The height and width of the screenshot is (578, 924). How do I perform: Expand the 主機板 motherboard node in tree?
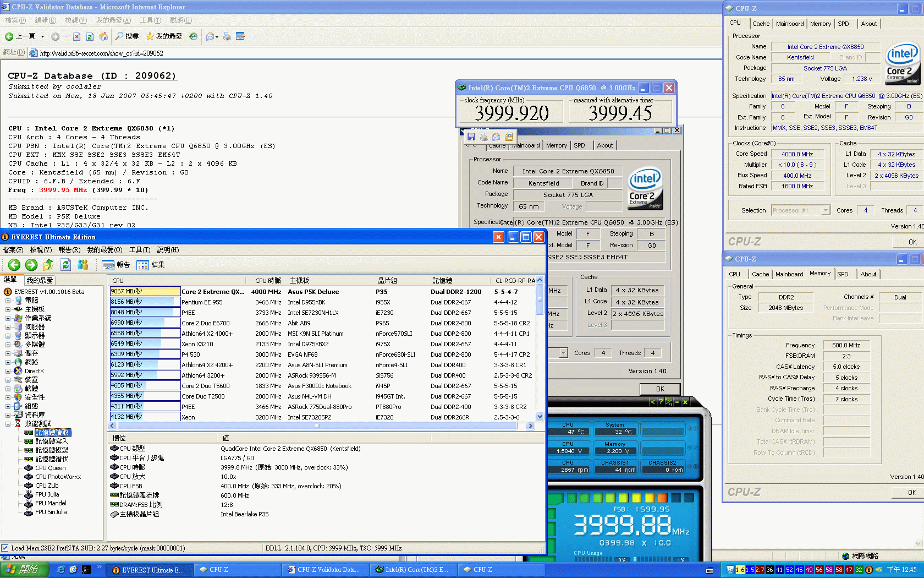8,309
